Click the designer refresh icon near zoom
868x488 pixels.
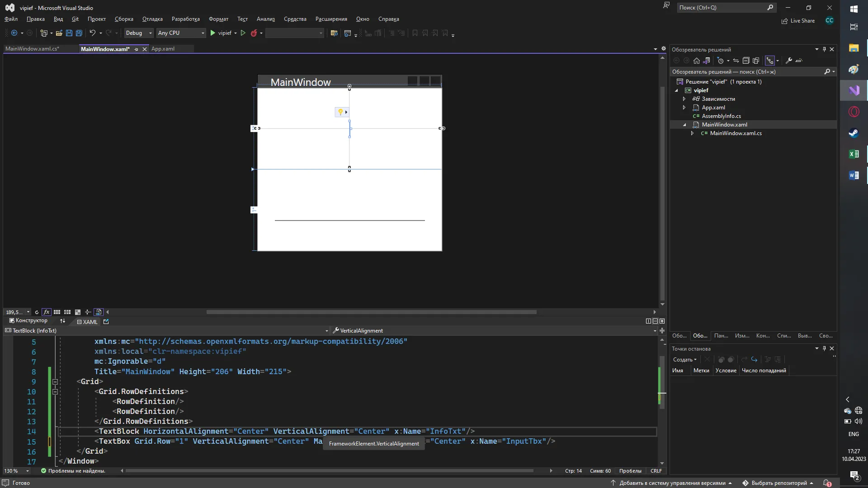pyautogui.click(x=37, y=312)
